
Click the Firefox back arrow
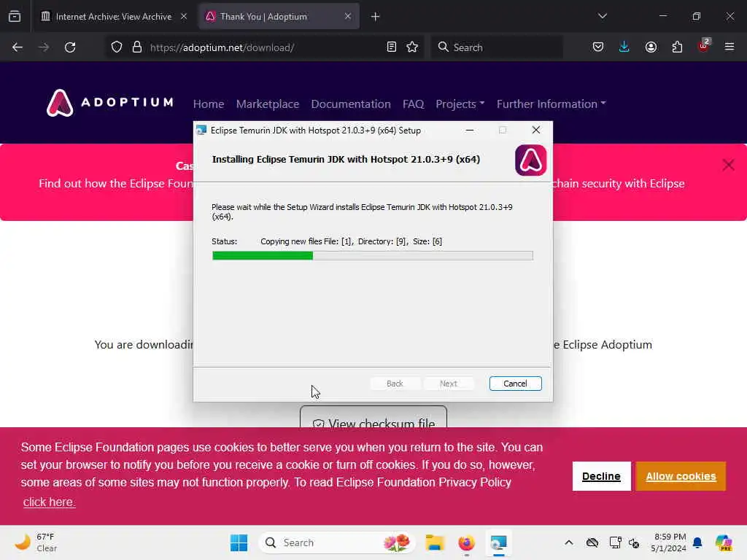(x=18, y=47)
